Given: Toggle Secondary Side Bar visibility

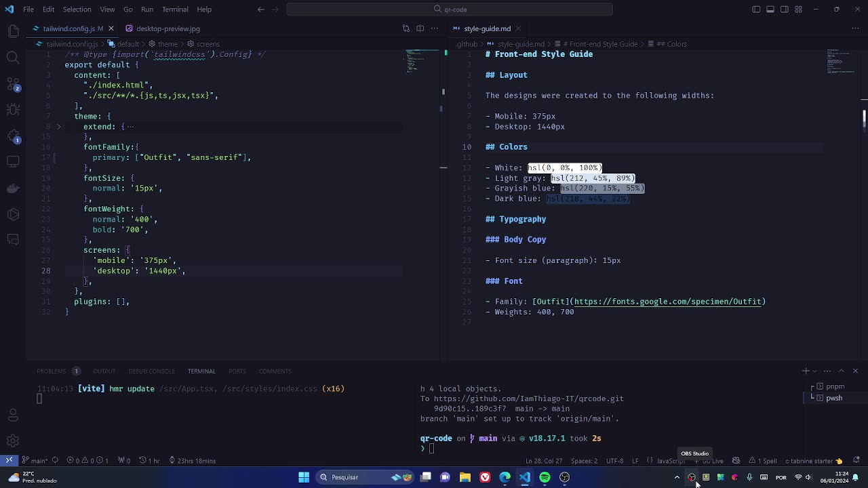Looking at the screenshot, I should [785, 9].
